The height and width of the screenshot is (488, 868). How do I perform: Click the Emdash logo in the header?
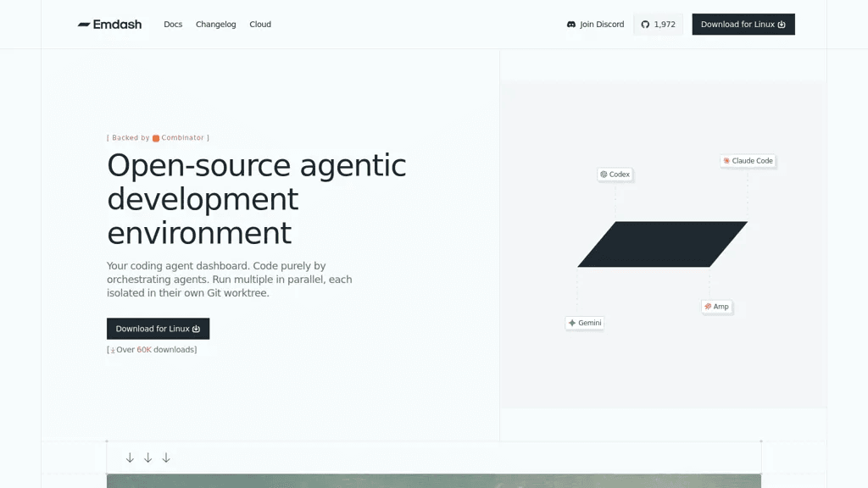click(109, 25)
